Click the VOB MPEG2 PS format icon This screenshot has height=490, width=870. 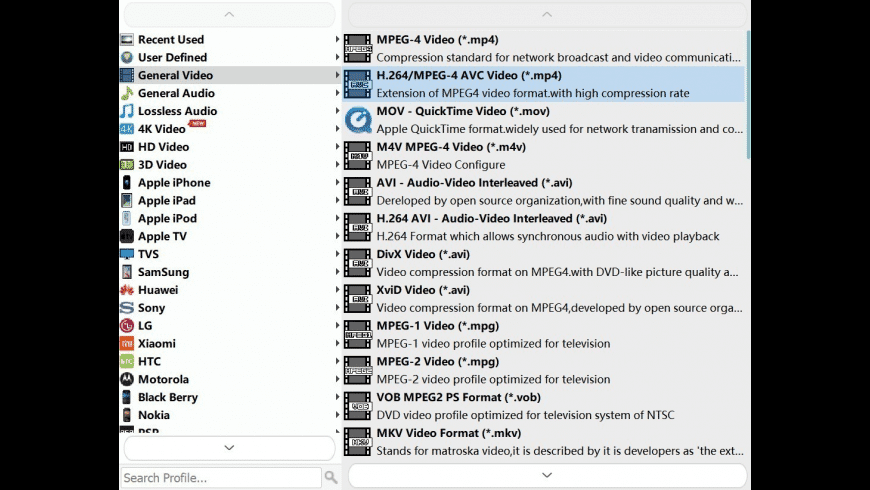[x=358, y=406]
